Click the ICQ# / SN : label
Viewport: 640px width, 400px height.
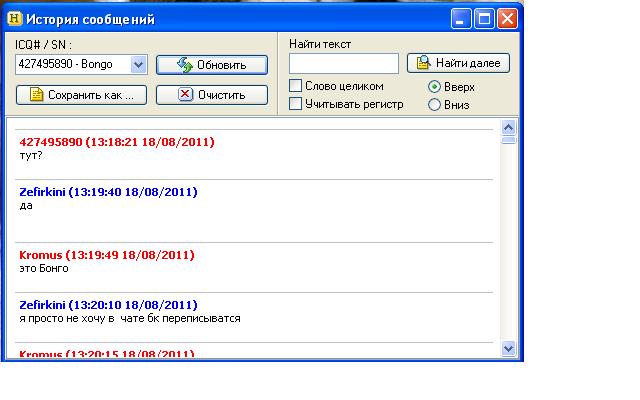(x=43, y=44)
